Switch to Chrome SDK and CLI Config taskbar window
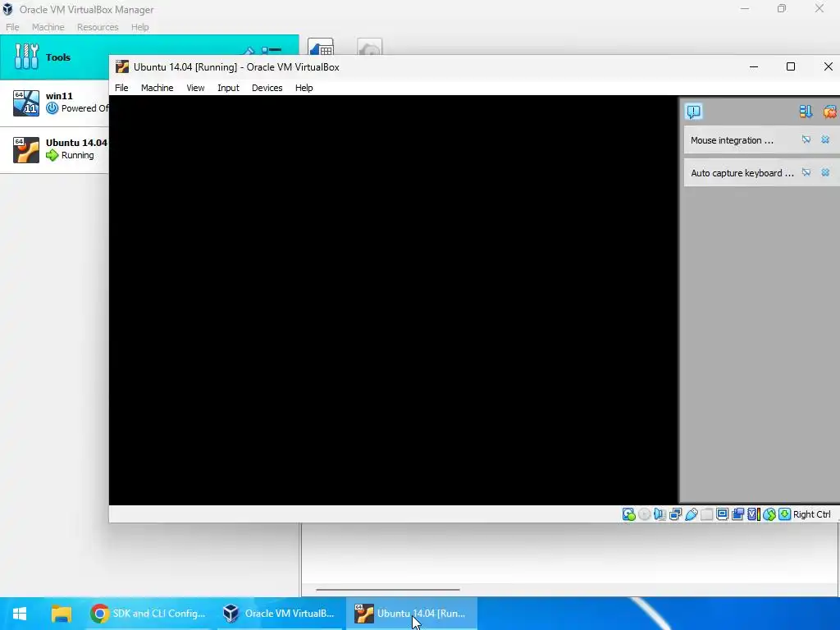 pos(148,614)
